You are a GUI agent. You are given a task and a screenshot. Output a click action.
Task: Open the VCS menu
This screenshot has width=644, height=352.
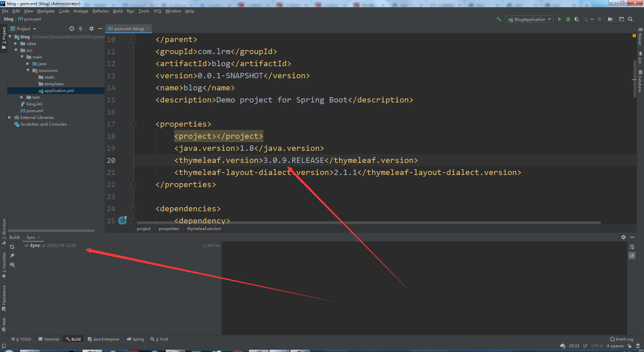(157, 11)
